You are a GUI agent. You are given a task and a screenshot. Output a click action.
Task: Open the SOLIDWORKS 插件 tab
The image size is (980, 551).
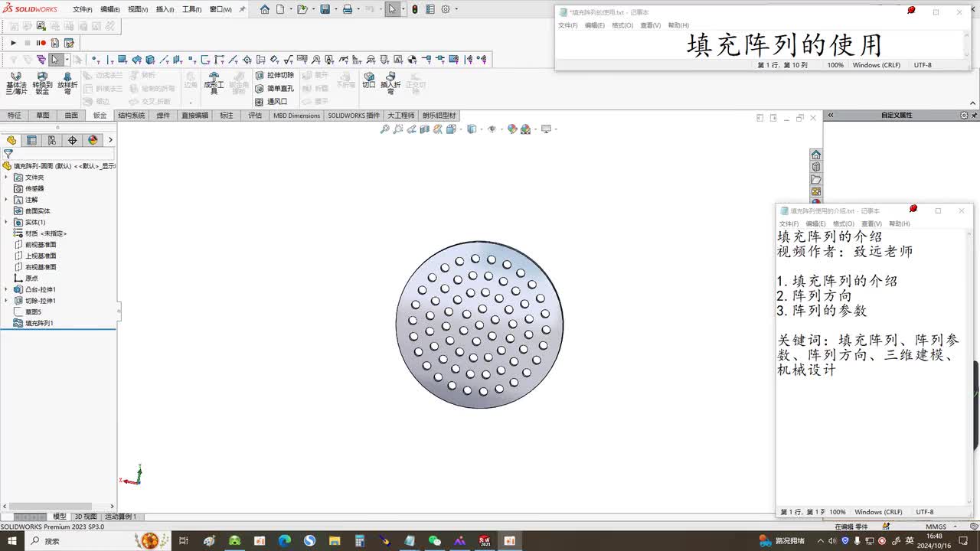[x=354, y=116]
